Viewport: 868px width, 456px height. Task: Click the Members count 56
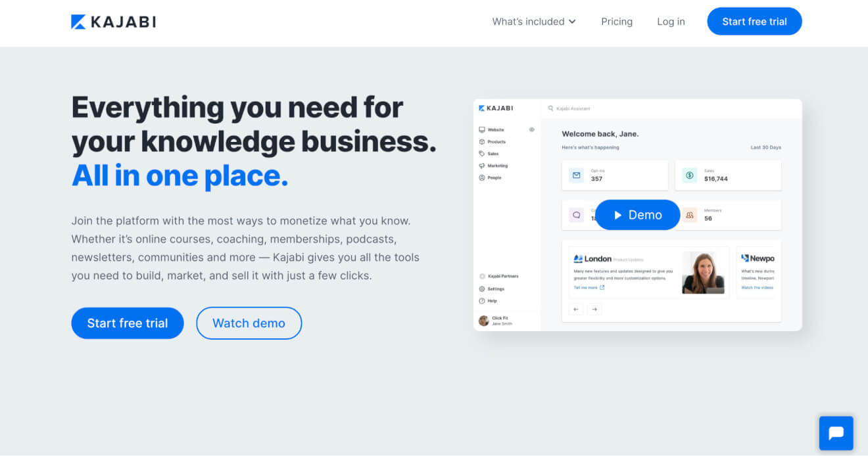(708, 218)
